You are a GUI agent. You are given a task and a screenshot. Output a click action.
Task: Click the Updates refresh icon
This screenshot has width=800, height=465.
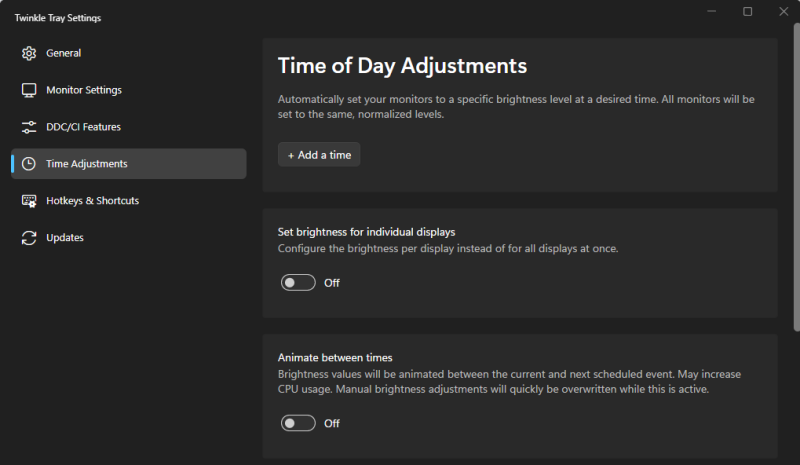[29, 238]
